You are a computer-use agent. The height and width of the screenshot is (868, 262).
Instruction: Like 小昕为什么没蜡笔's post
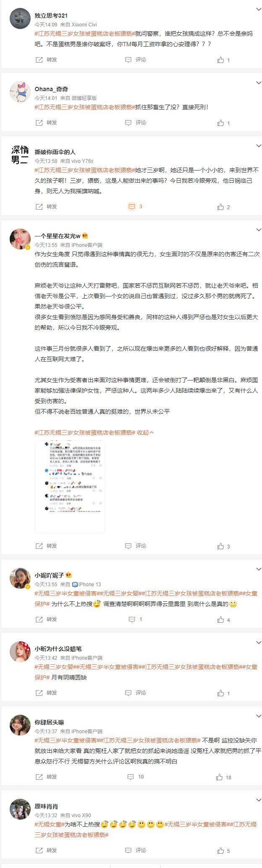pos(223,693)
